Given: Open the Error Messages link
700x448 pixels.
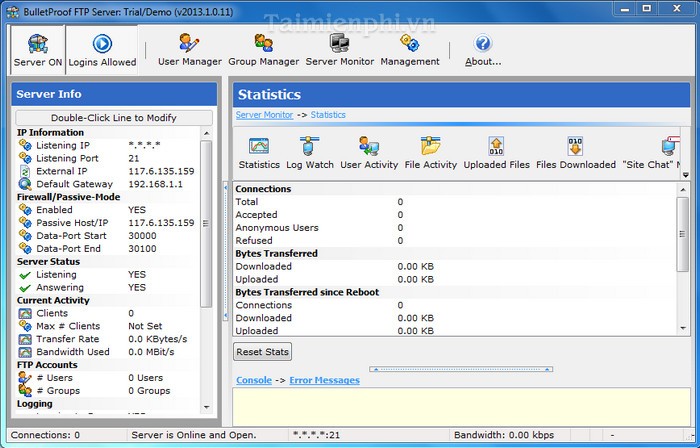Looking at the screenshot, I should [x=325, y=380].
